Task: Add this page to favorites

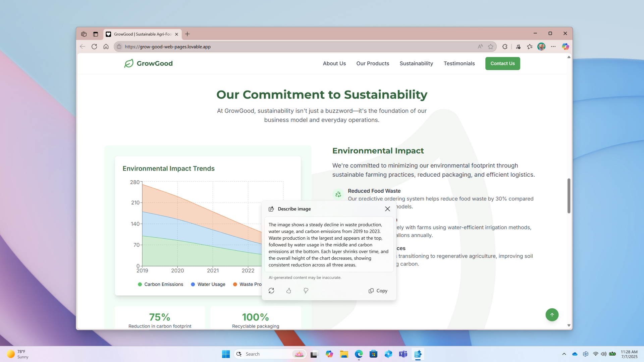Action: pyautogui.click(x=491, y=47)
